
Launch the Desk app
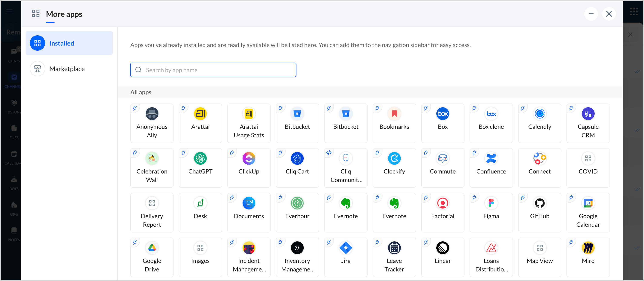coord(200,213)
